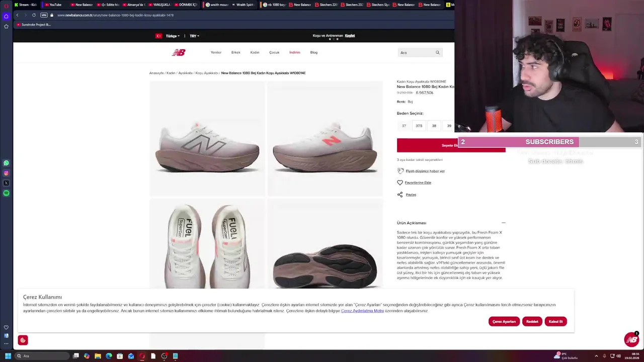The height and width of the screenshot is (362, 644).
Task: Select shoe size 38
Action: 434,126
